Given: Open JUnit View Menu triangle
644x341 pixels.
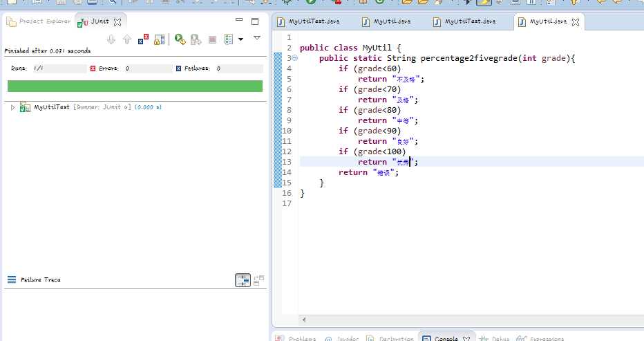Looking at the screenshot, I should pos(257,38).
